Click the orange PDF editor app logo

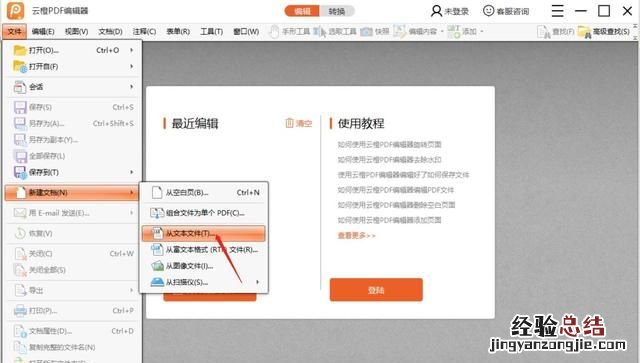click(15, 11)
